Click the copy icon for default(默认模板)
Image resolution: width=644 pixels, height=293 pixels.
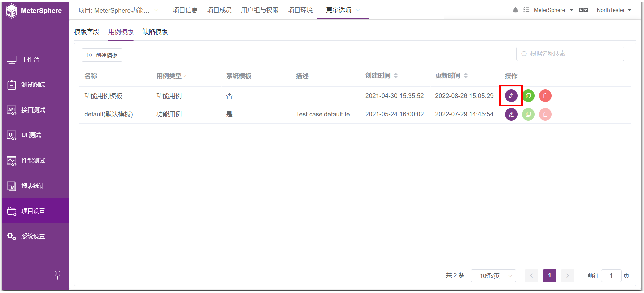528,114
